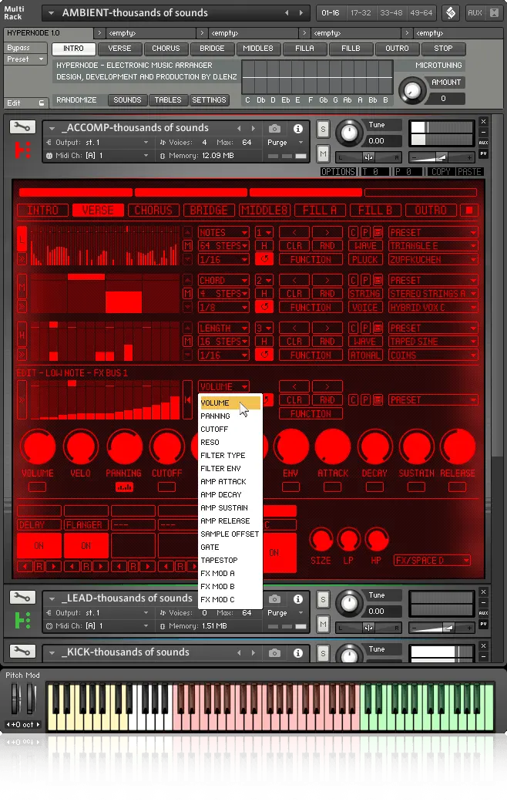Toggle loop icon on LENGTH row

pyautogui.click(x=264, y=355)
